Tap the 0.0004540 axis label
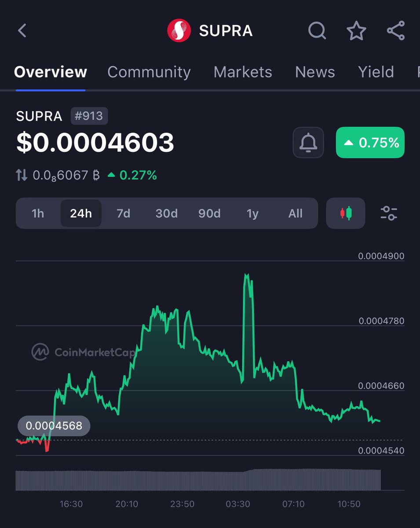The width and height of the screenshot is (420, 528). 381,451
